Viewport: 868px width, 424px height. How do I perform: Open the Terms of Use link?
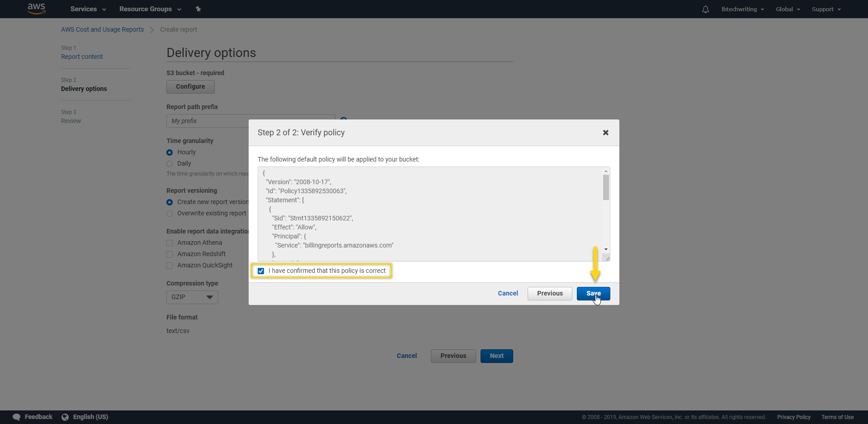click(837, 417)
